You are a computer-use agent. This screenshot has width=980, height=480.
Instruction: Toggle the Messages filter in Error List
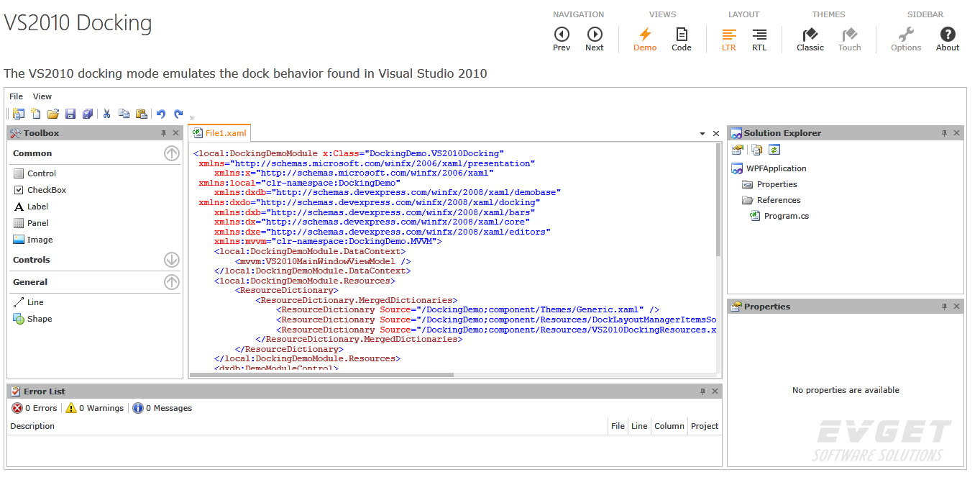162,408
